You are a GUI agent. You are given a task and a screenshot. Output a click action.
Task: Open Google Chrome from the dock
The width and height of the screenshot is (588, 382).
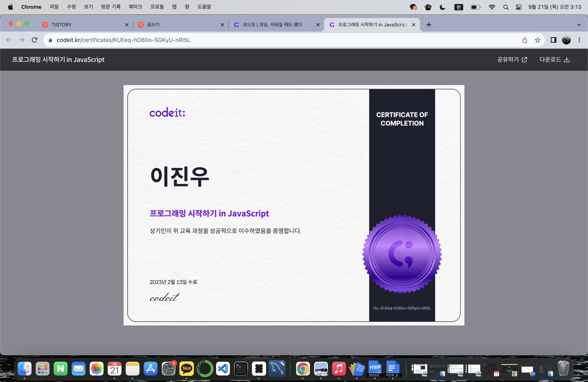303,369
